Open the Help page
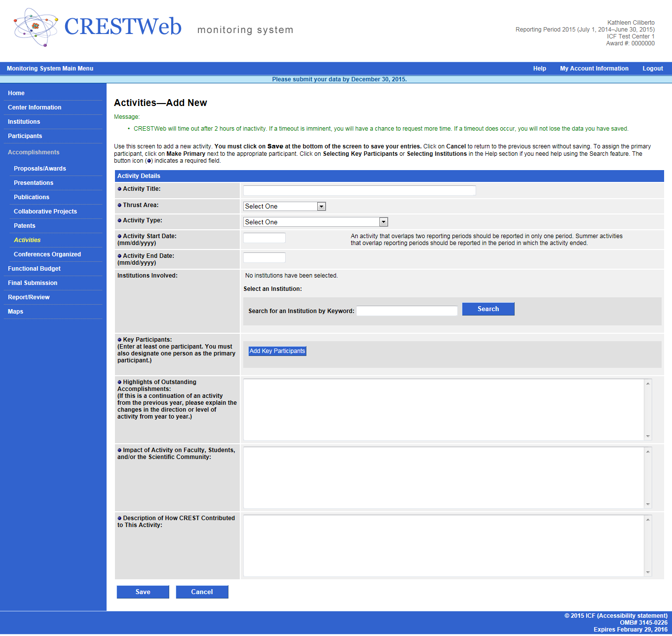 tap(539, 69)
